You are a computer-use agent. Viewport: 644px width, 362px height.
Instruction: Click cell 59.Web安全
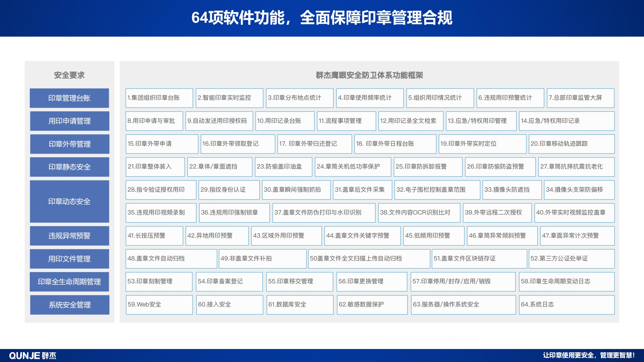click(x=159, y=305)
